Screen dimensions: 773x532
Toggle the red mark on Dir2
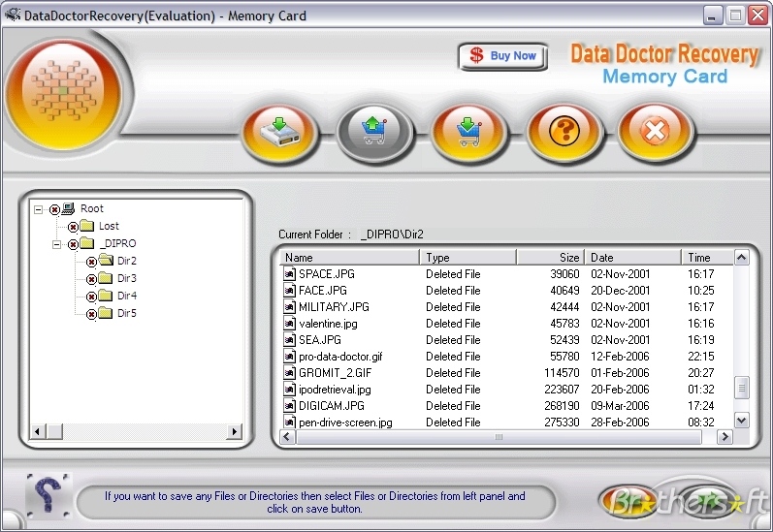pos(91,262)
